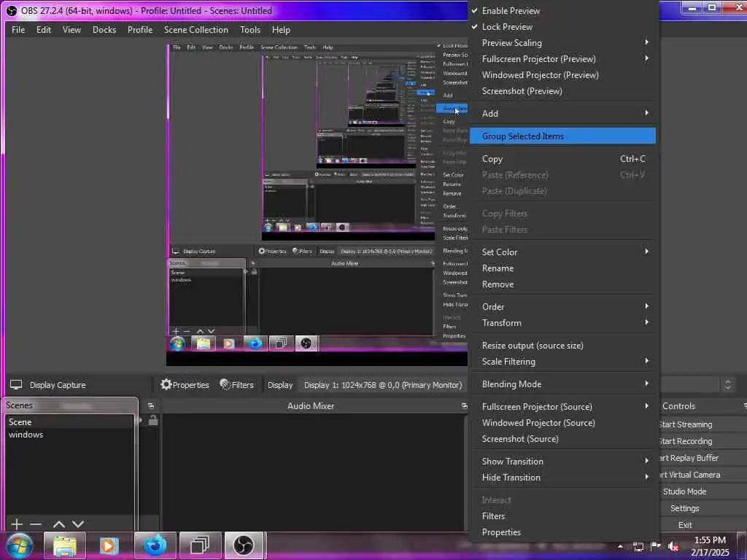Click the window switcher taskbar icon
Image resolution: width=747 pixels, height=560 pixels.
coord(200,545)
